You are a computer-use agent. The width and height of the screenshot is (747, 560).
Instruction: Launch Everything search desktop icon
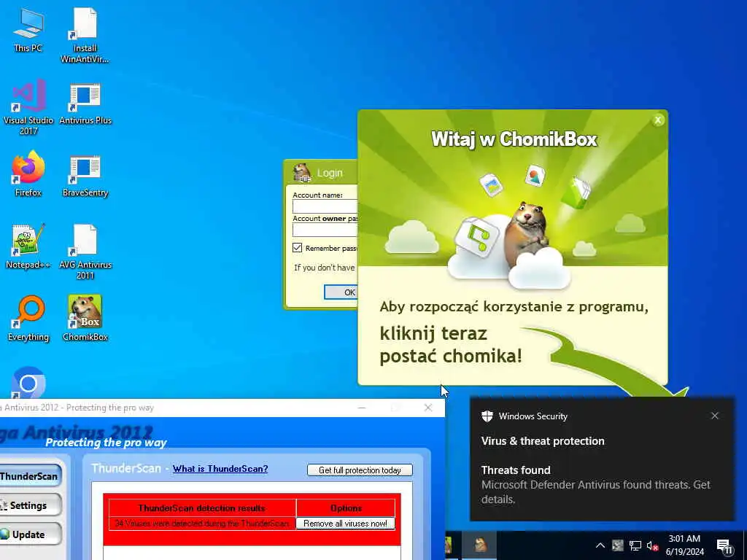pyautogui.click(x=28, y=319)
